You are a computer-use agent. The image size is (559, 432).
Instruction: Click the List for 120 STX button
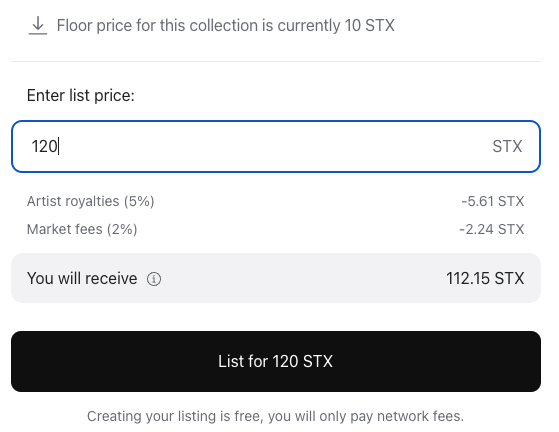click(x=276, y=361)
